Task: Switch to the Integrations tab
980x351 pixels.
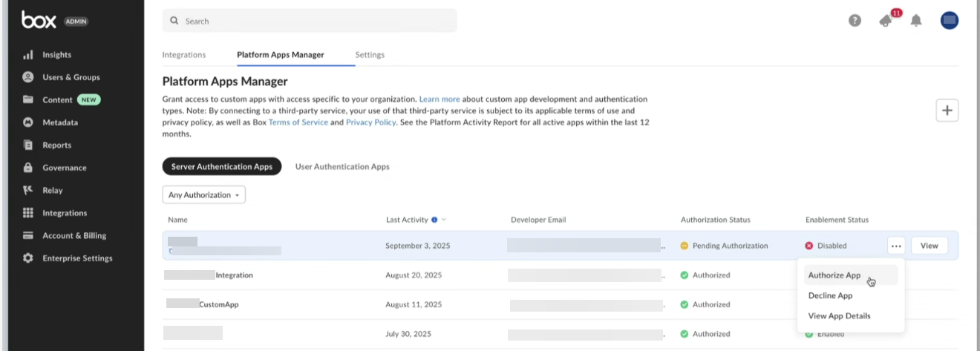Action: [x=184, y=55]
